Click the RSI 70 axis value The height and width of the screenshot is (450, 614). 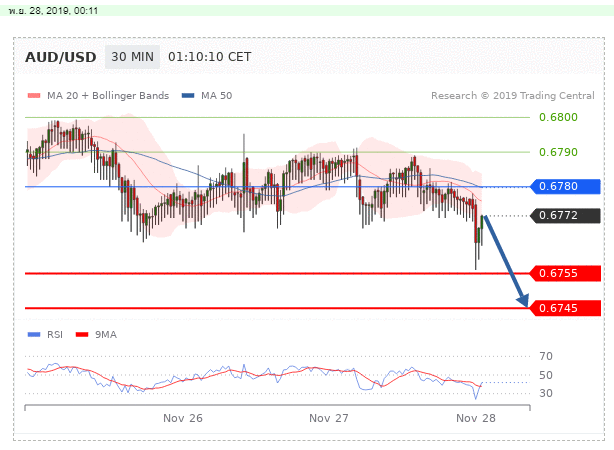pos(546,356)
